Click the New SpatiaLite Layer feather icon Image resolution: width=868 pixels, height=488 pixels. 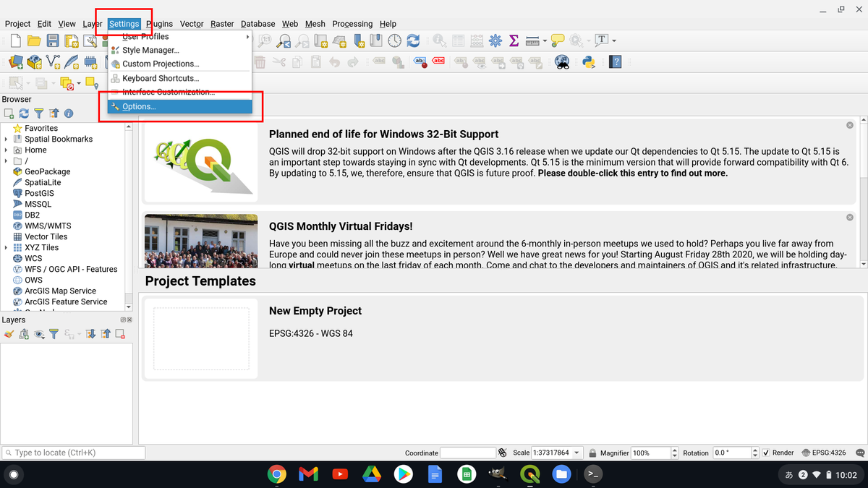click(x=72, y=62)
